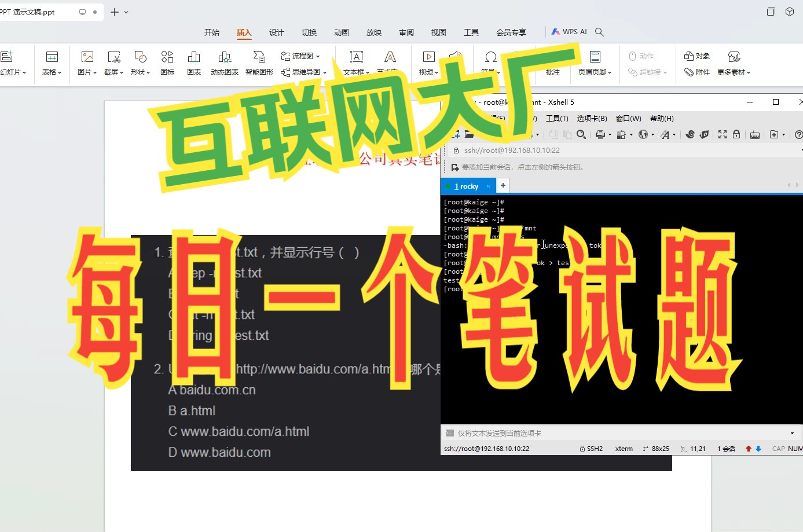Expand the Xshell new-folder toolbar dropdown arrow
Screen dimensions: 803x532
point(783,135)
